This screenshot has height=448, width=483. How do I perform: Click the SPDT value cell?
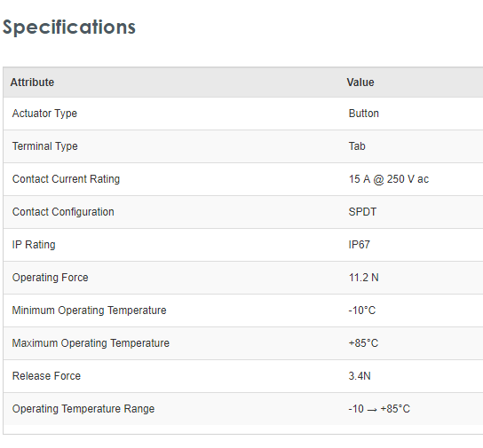click(x=362, y=212)
